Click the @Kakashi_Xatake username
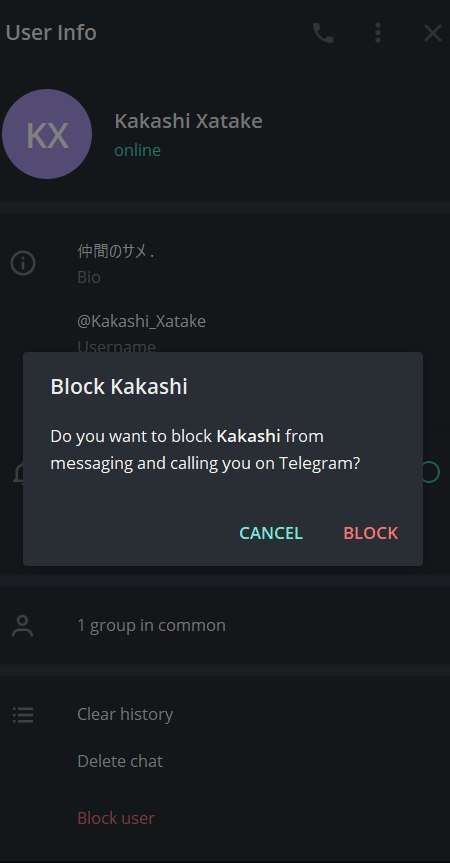 141,321
